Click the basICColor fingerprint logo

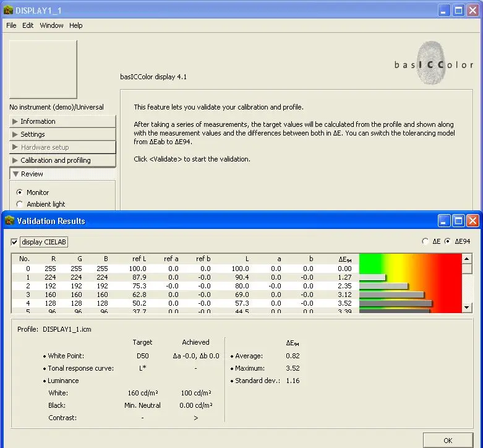(x=431, y=63)
